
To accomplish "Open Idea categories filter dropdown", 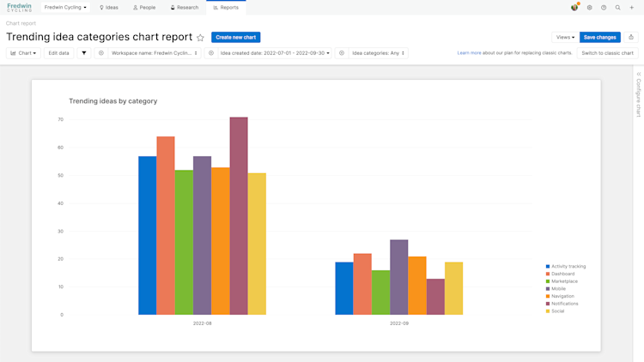I will (379, 53).
